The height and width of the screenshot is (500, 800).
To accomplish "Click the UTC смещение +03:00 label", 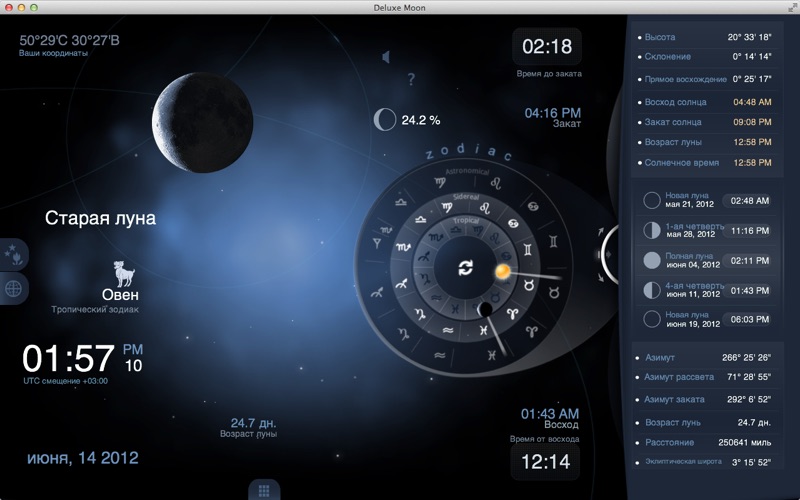I will 65,381.
